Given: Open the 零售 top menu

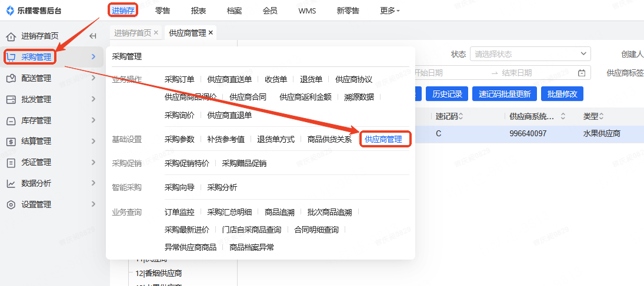Looking at the screenshot, I should coord(163,11).
